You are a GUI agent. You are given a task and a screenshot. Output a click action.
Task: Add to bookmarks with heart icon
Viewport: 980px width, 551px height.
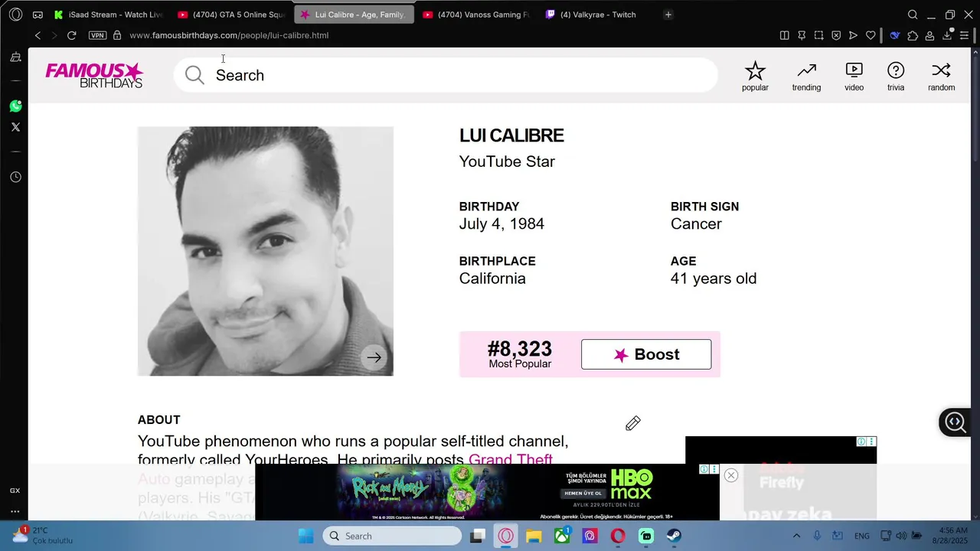pos(871,35)
